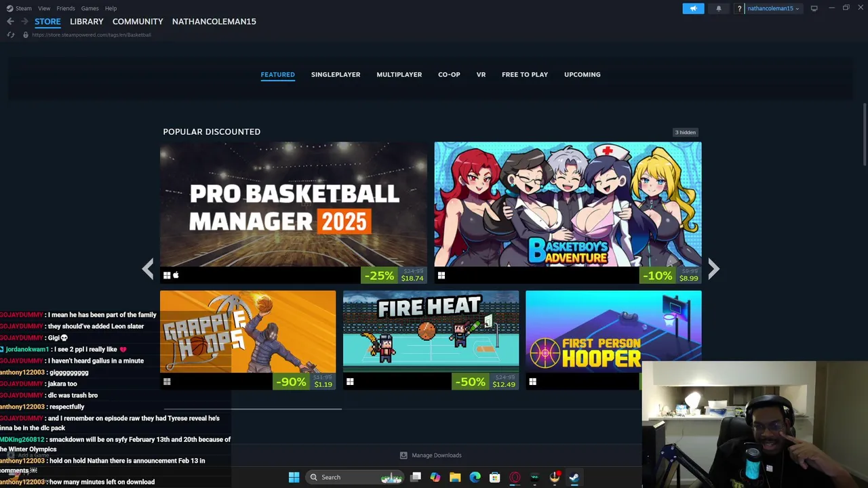Switch to Big Picture mode icon
The width and height of the screenshot is (868, 488).
(814, 8)
